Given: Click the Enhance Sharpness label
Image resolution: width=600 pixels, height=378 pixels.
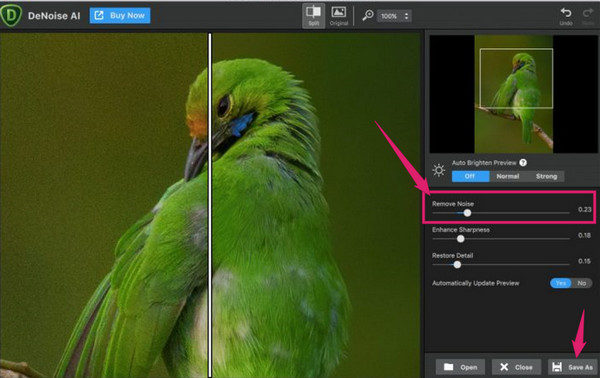Looking at the screenshot, I should click(x=461, y=230).
